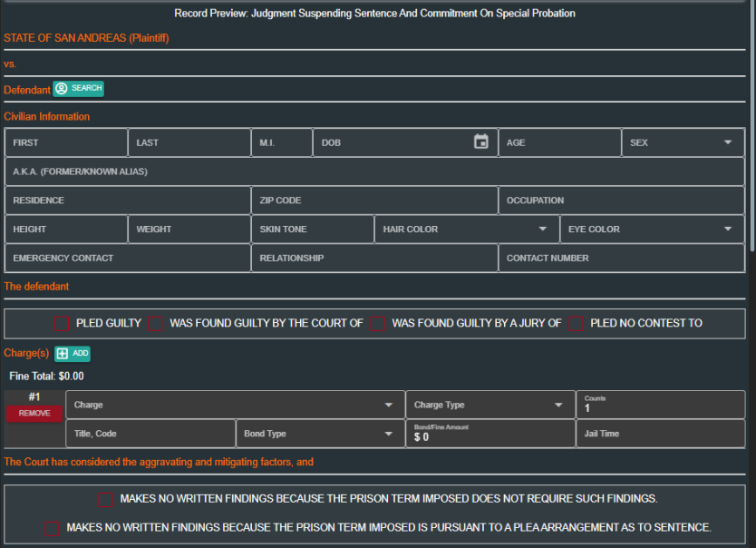Click into the FIRST name field
This screenshot has width=756, height=548.
coord(65,142)
